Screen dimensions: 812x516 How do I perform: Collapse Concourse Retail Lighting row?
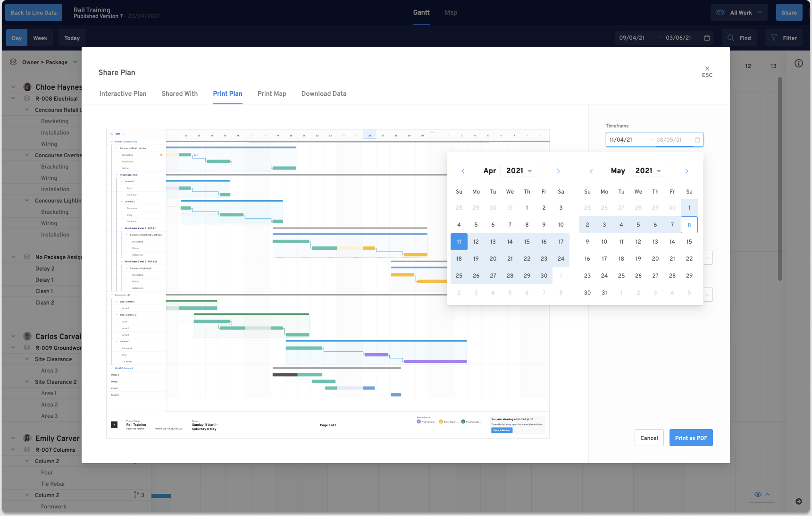tap(27, 110)
